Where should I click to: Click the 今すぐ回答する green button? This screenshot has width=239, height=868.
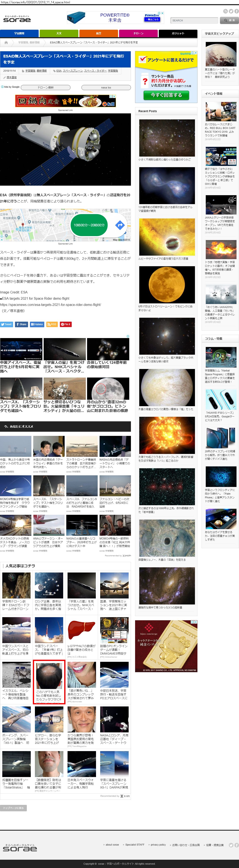[166, 95]
